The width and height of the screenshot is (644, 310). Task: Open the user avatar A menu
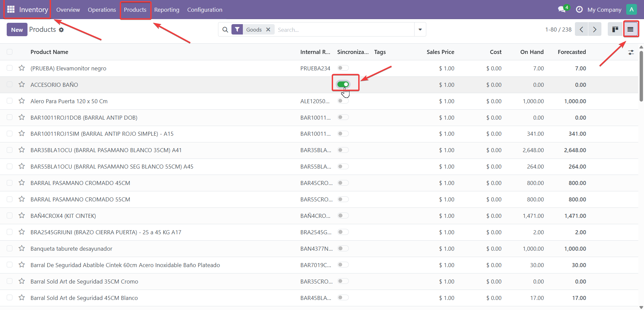pyautogui.click(x=631, y=9)
